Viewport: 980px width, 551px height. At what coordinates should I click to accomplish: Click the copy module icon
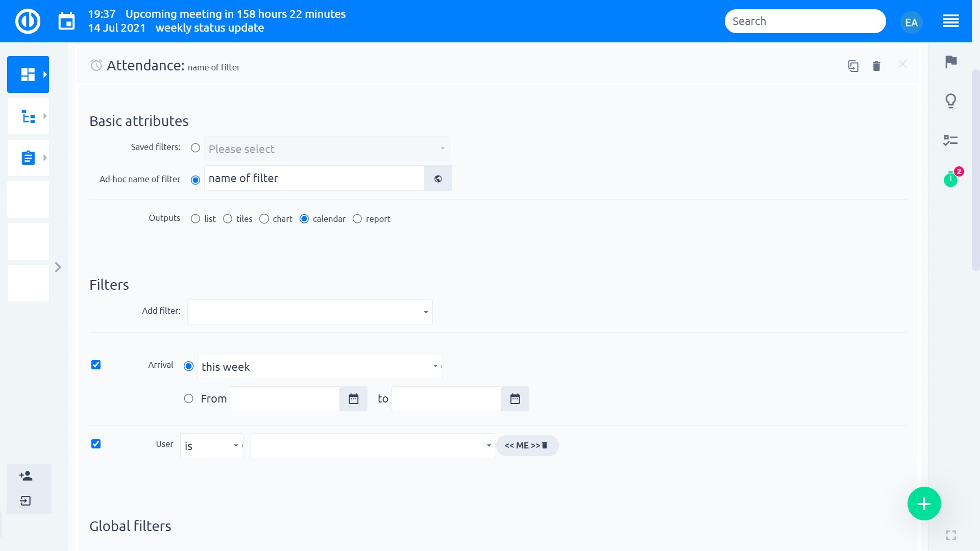pyautogui.click(x=853, y=66)
